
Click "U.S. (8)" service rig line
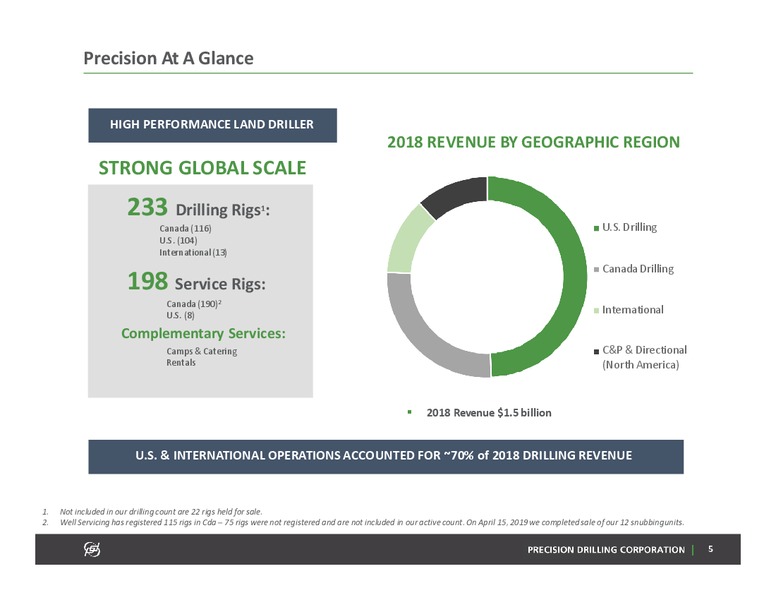pos(180,315)
